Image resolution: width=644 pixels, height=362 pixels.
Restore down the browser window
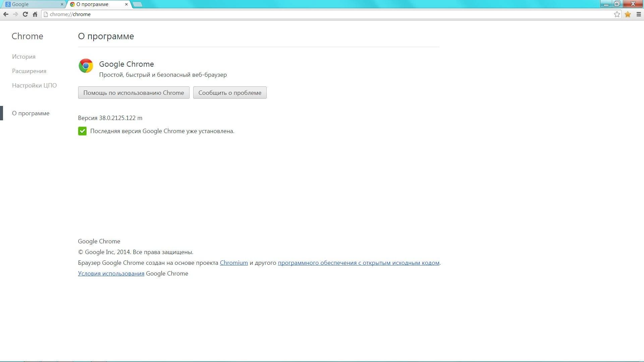(x=617, y=4)
